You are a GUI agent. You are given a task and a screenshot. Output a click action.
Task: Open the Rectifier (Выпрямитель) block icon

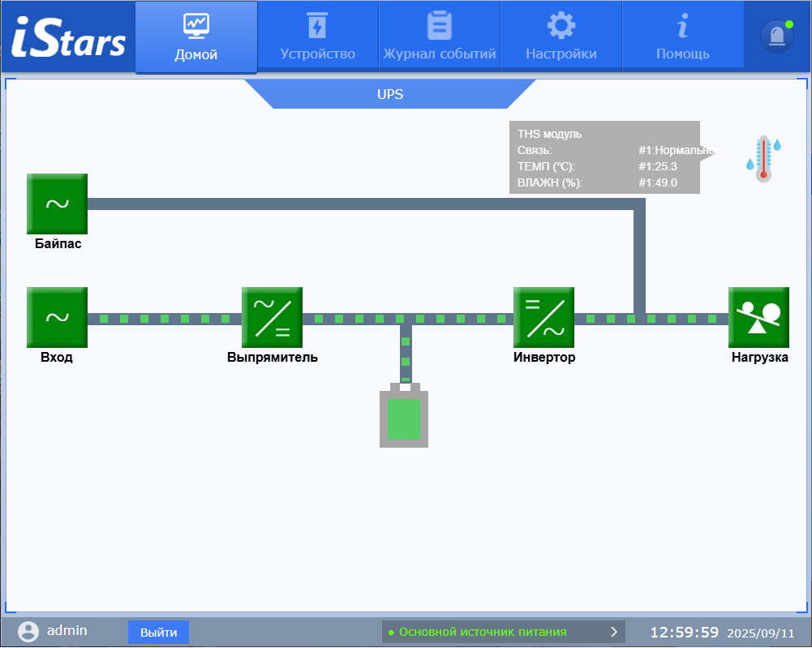pyautogui.click(x=272, y=317)
